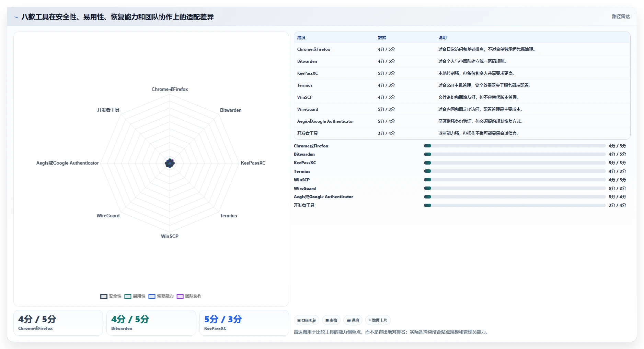
Task: Select the KeePassXC table row name
Action: tap(308, 73)
